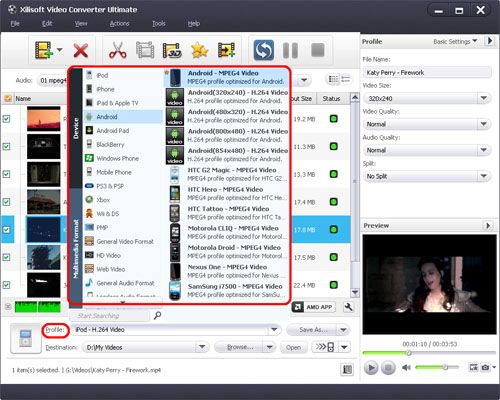Open the Profile combo box dropdown
Image resolution: width=500 pixels, height=400 pixels.
point(274,330)
